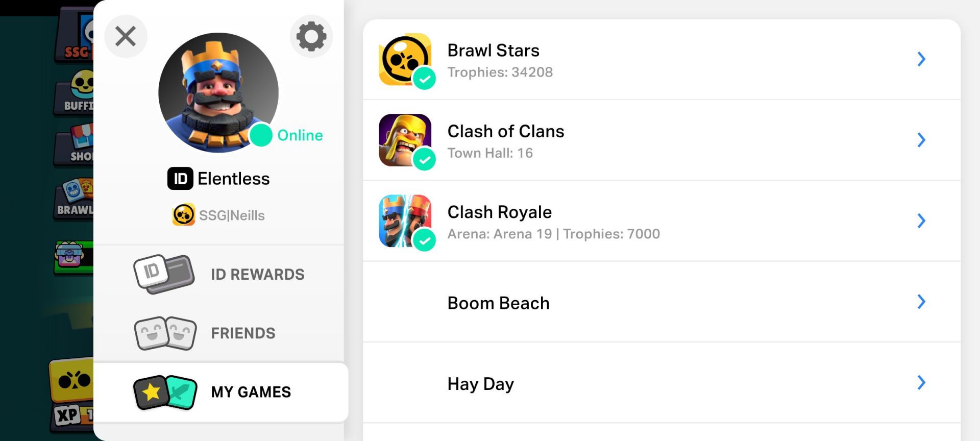Switch to the FRIENDS tab

[243, 333]
